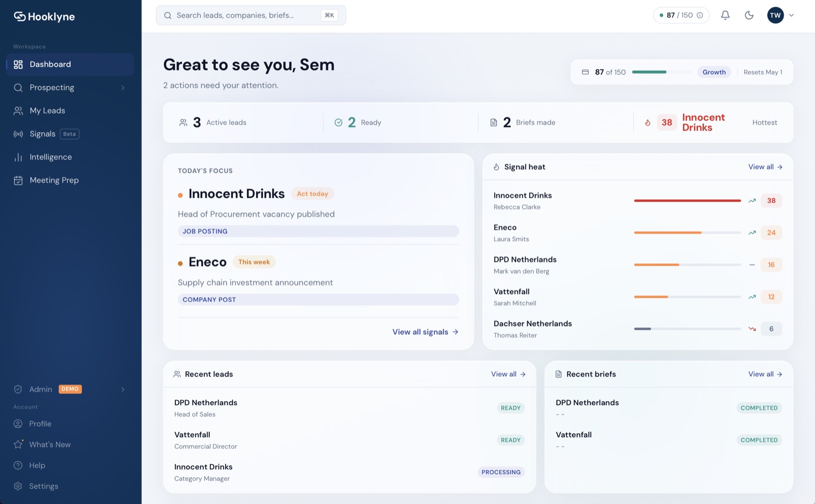Click the 87 of 150 usage progress bar

click(661, 72)
